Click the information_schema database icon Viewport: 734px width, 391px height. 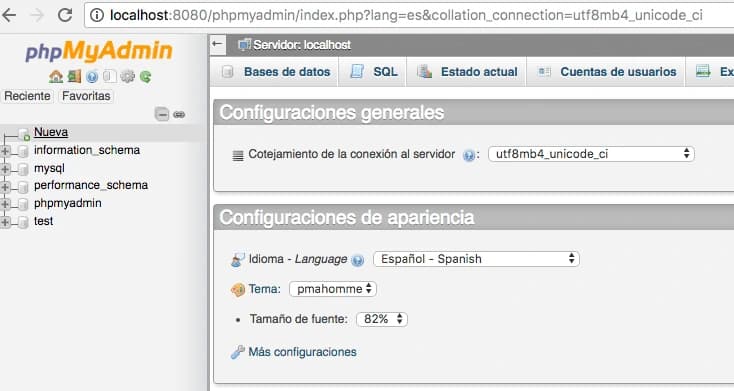pos(23,151)
